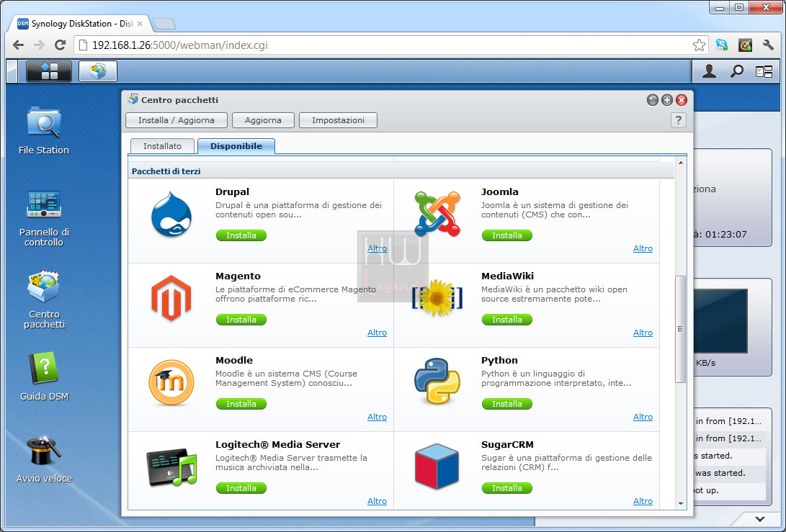Close the Synology DiskStation browser tab
Image resolution: width=786 pixels, height=532 pixels.
(140, 24)
